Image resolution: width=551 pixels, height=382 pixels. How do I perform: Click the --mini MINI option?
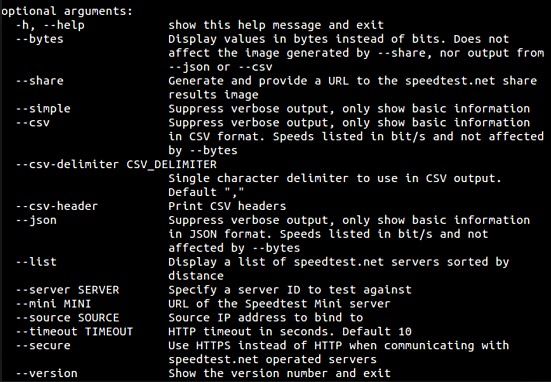[x=53, y=304]
